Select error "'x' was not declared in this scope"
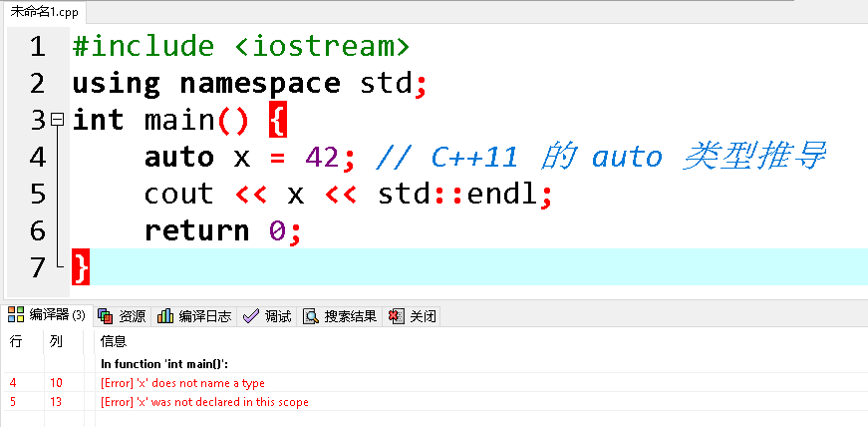This screenshot has width=868, height=427. coord(204,402)
